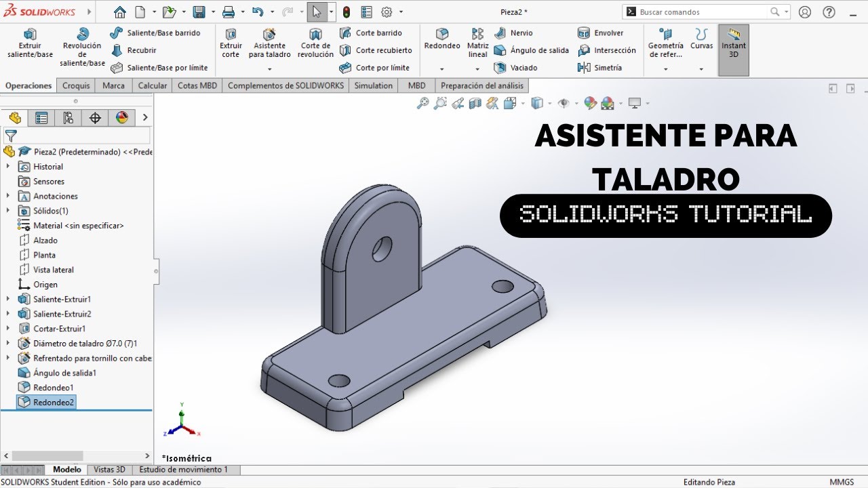Screen dimensions: 868x488
Task: Click the Hide/Show items eye icon
Action: click(563, 103)
